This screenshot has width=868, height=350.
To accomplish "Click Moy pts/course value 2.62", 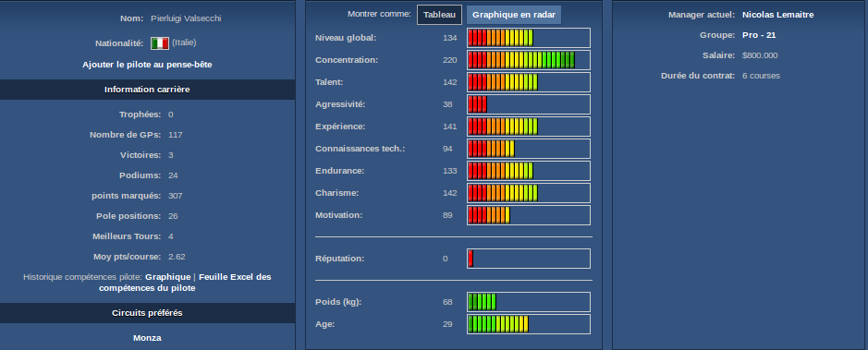I will 177,257.
